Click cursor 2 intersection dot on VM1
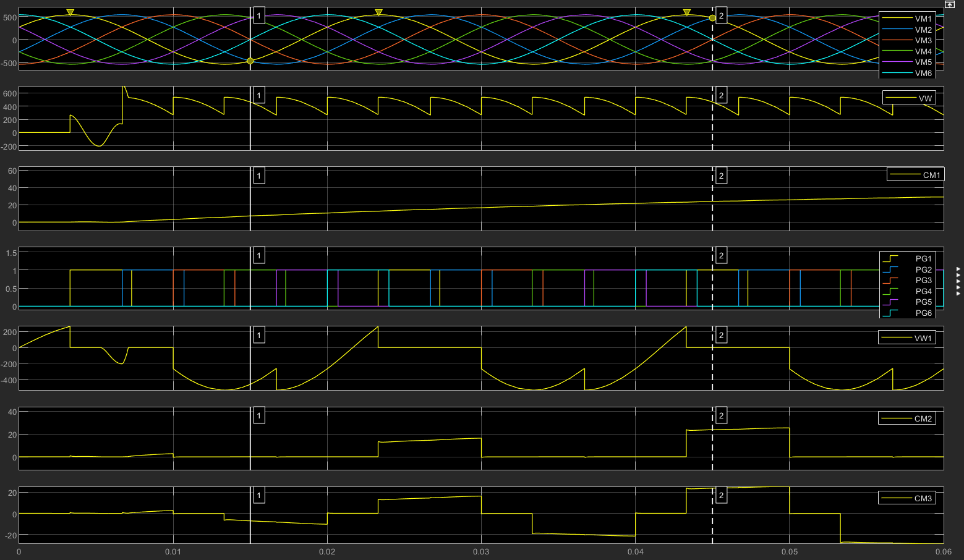 click(712, 18)
